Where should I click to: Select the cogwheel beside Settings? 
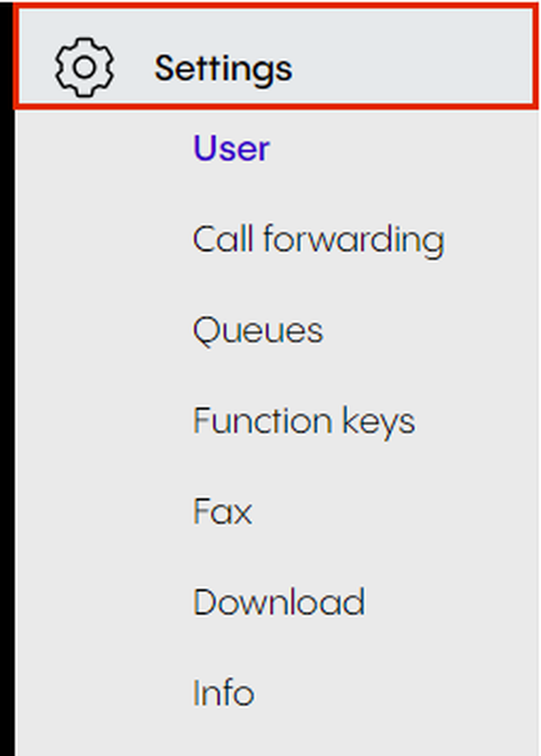click(84, 67)
